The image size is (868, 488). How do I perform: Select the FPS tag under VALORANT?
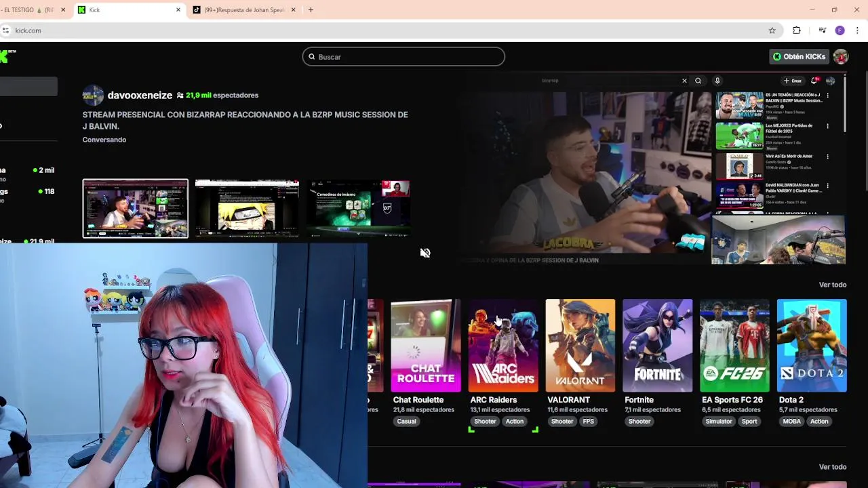point(589,422)
